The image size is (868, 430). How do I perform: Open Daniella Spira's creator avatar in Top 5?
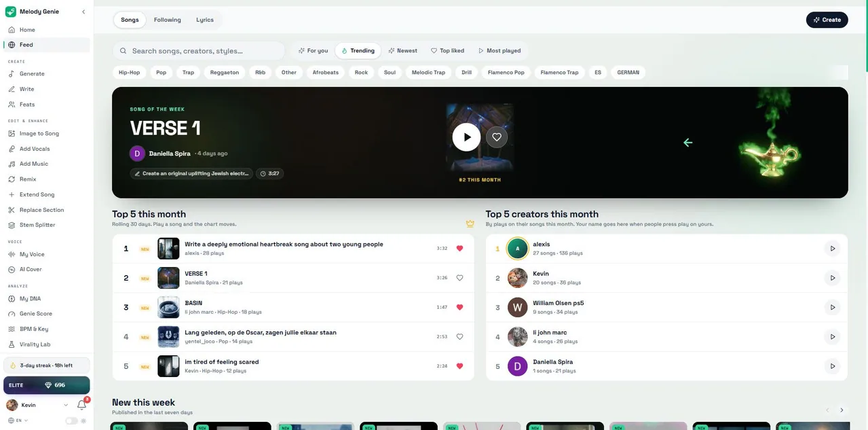[x=518, y=366]
